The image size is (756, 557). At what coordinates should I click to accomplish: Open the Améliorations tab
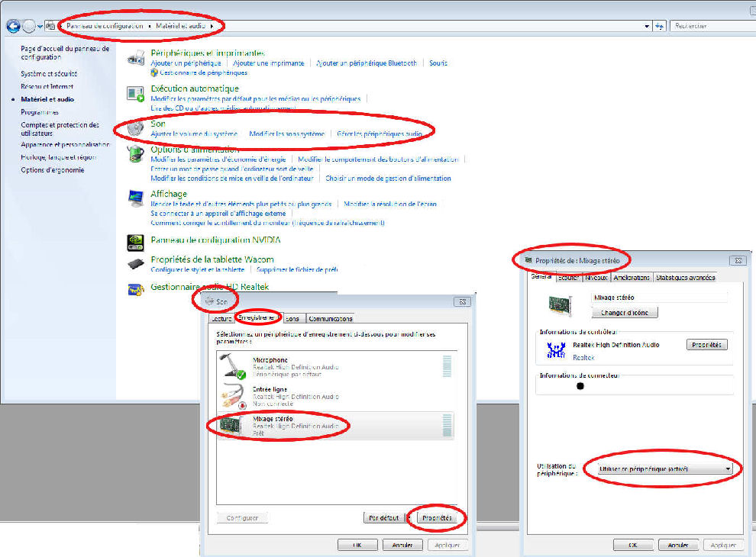(632, 278)
